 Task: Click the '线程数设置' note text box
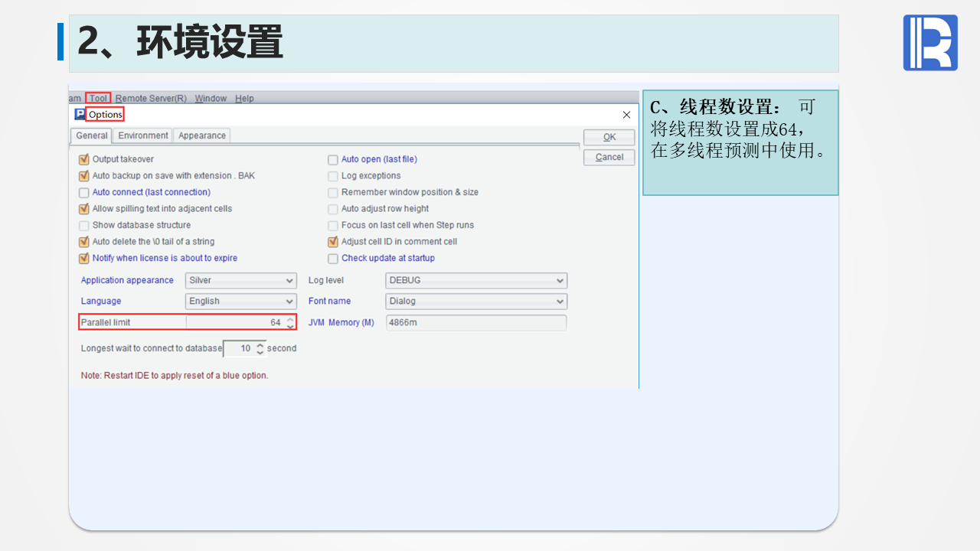click(x=740, y=142)
